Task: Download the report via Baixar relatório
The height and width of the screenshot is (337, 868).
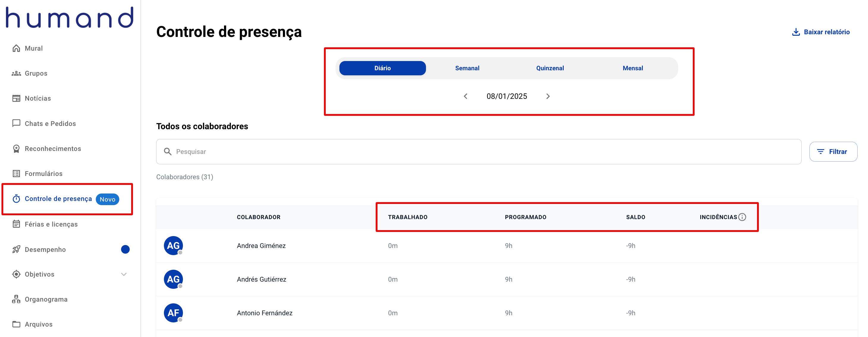Action: (821, 32)
